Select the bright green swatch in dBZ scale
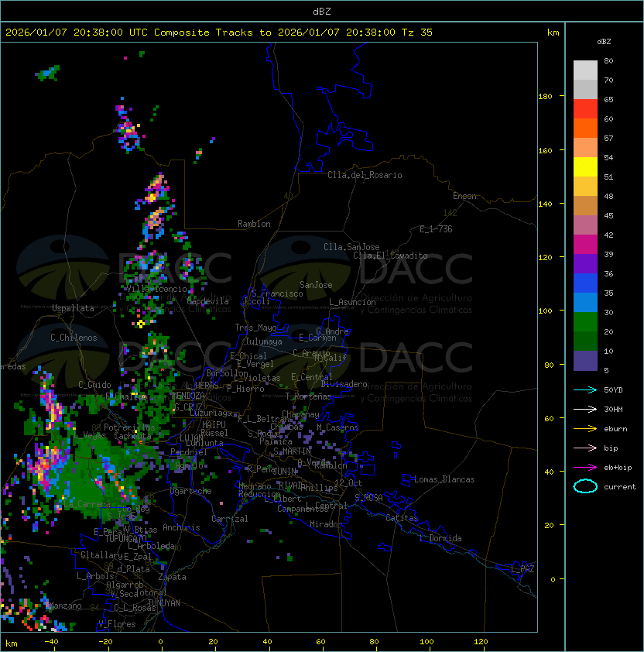This screenshot has width=644, height=652. click(x=585, y=322)
